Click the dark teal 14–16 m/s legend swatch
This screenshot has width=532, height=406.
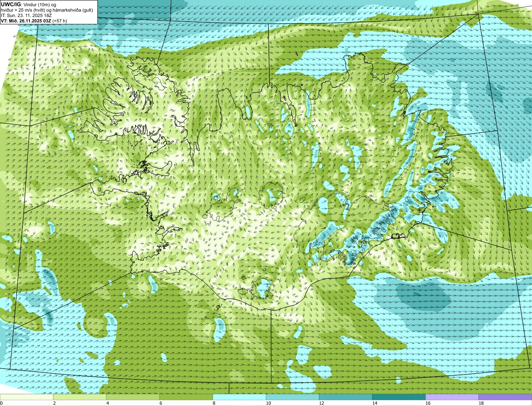[x=399, y=397]
